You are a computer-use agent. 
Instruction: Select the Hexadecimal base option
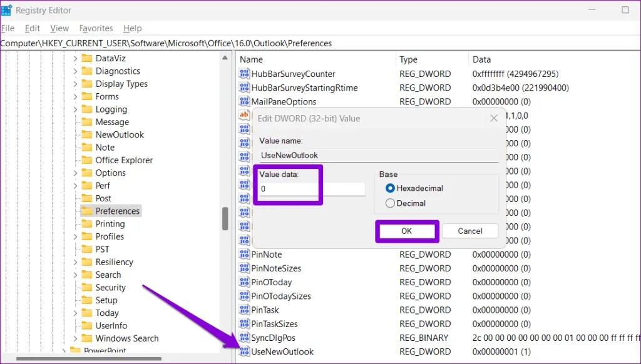391,188
